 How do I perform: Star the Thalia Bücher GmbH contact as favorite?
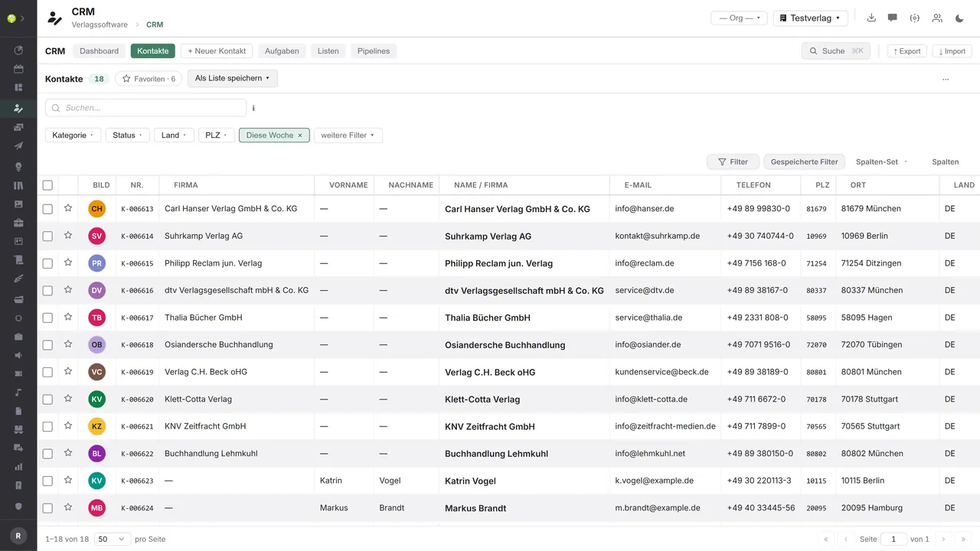click(68, 317)
